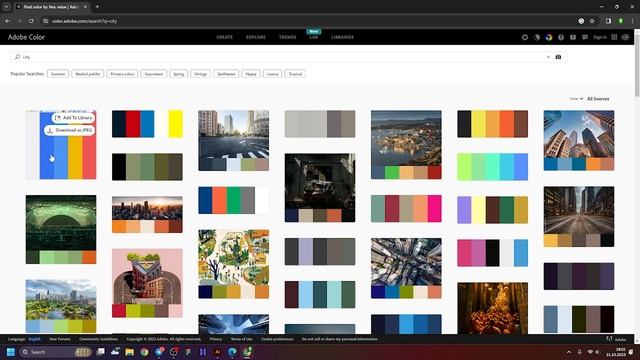The width and height of the screenshot is (640, 360).
Task: Click the browser address bar URL
Action: (84, 21)
